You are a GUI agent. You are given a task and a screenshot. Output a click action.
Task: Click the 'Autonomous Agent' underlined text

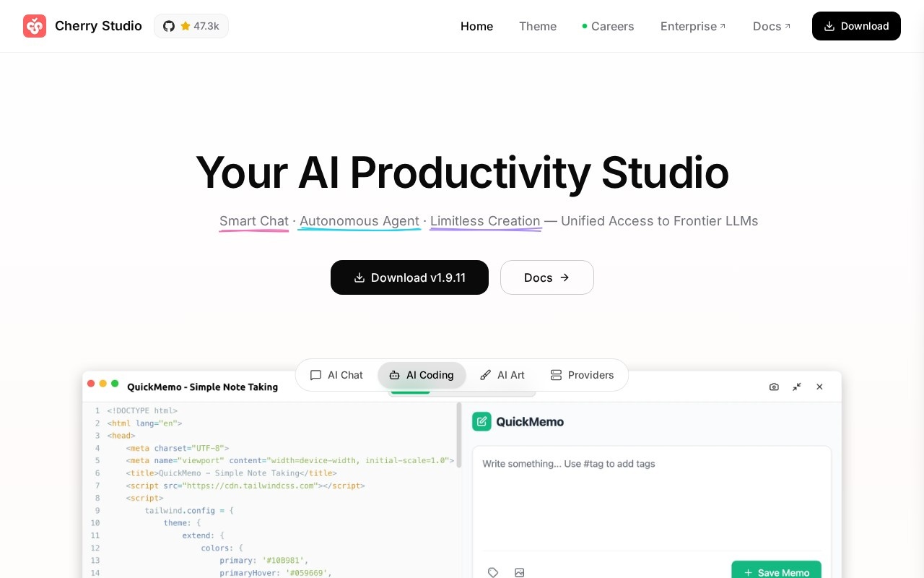click(359, 221)
